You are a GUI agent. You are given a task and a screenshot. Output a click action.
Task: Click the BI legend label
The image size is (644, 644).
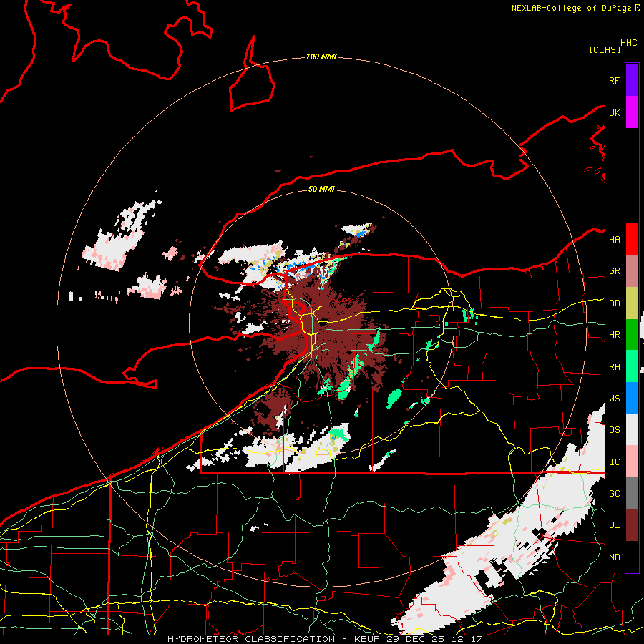tap(614, 525)
